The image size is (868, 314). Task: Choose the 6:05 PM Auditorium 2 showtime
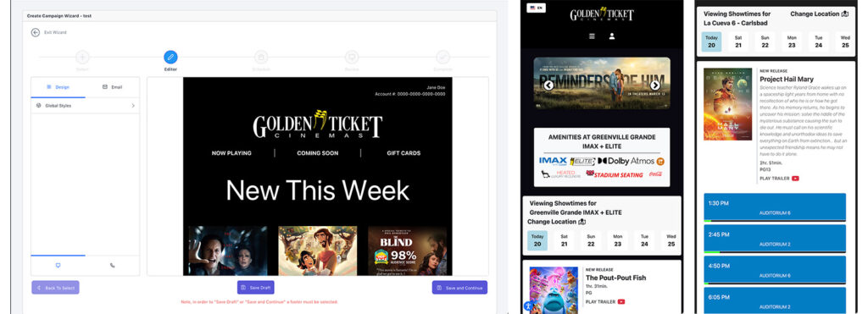(x=775, y=300)
